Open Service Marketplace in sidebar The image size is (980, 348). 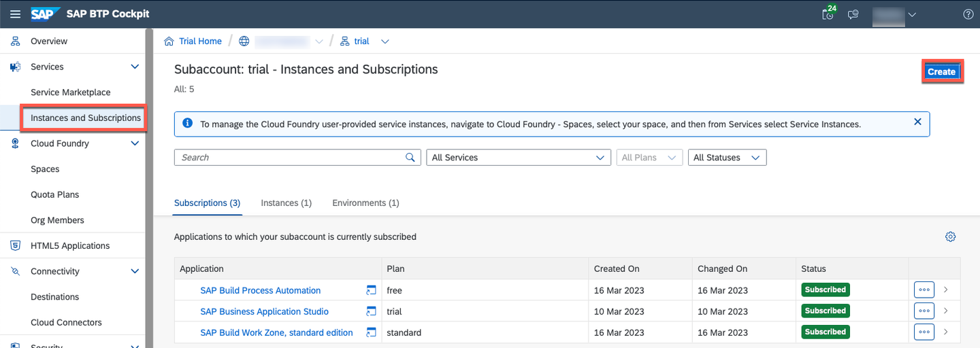click(x=71, y=92)
